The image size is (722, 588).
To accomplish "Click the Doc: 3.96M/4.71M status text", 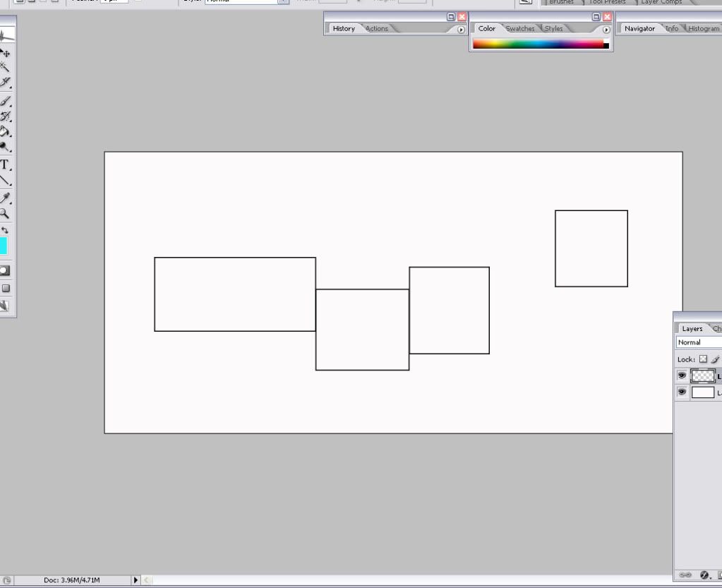I will coord(72,580).
